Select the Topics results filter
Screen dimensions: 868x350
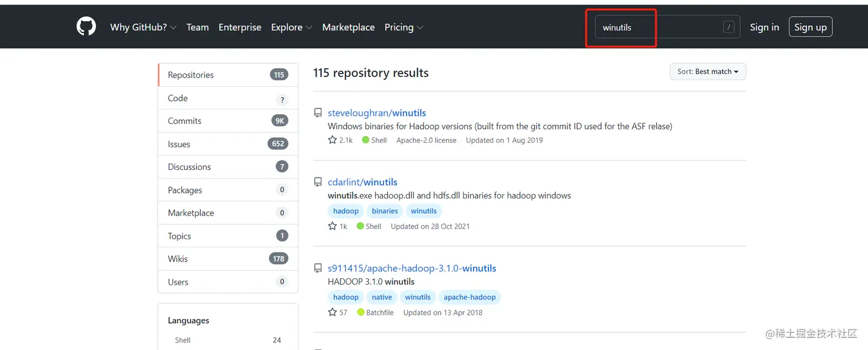click(228, 236)
